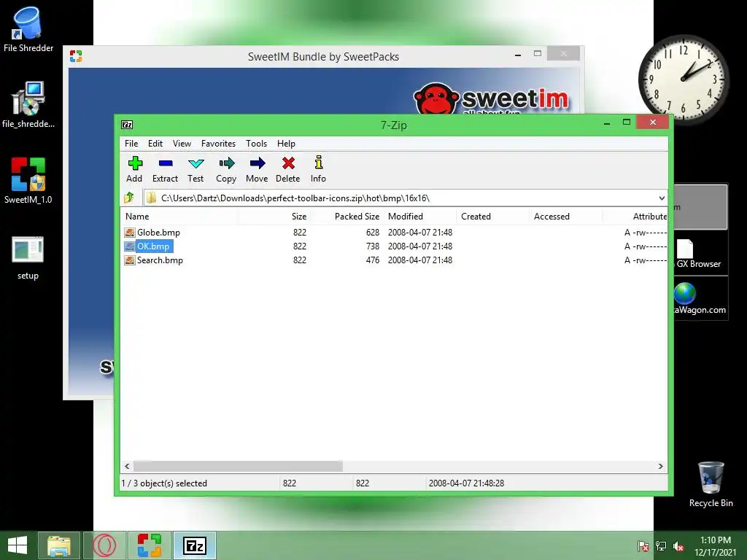747x560 pixels.
Task: Select the Globe.bmp file name
Action: (158, 233)
